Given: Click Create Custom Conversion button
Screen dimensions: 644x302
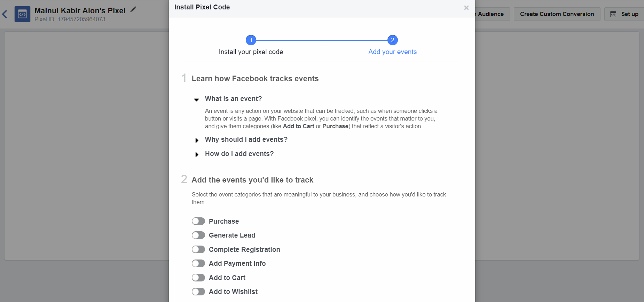Looking at the screenshot, I should tap(557, 14).
